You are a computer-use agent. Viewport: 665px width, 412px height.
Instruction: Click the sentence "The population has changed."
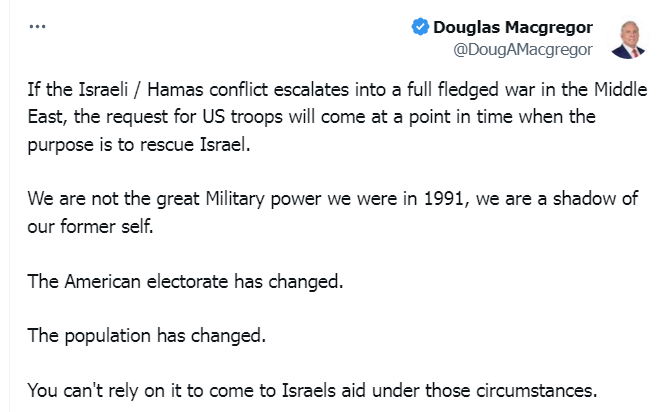point(146,335)
